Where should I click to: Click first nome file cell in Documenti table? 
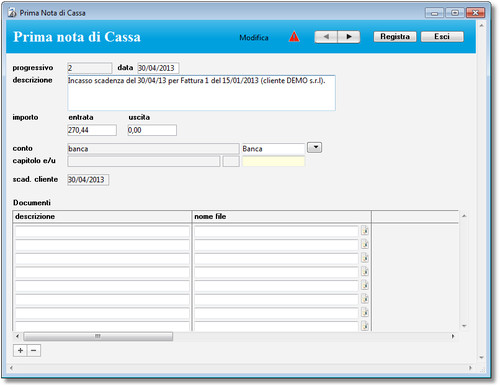click(276, 231)
